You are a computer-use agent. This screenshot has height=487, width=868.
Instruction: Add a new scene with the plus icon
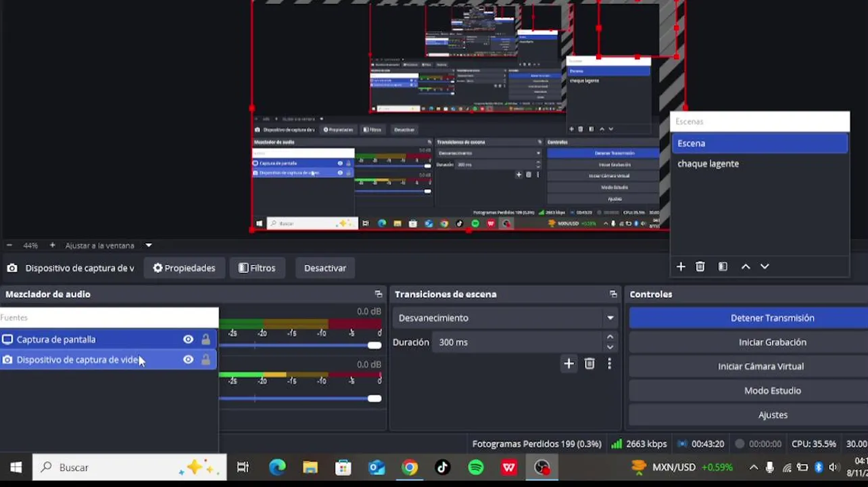[681, 266]
